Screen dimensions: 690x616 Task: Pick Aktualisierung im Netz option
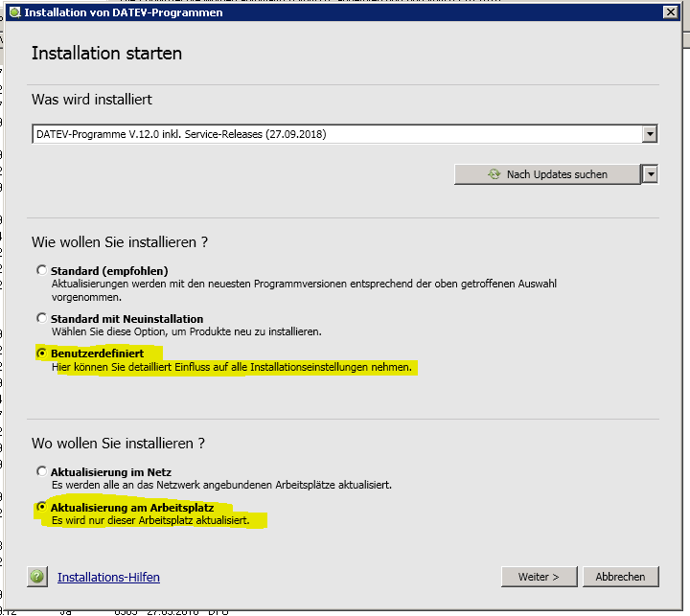(42, 471)
